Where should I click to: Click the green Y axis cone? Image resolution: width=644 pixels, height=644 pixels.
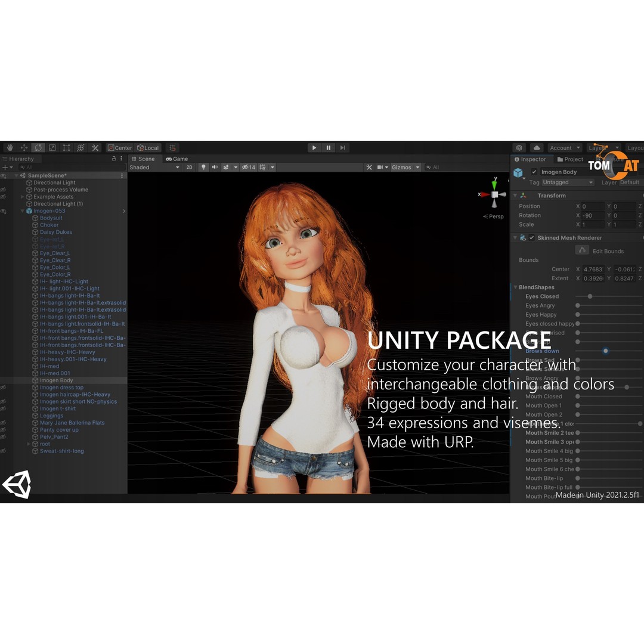click(x=494, y=185)
